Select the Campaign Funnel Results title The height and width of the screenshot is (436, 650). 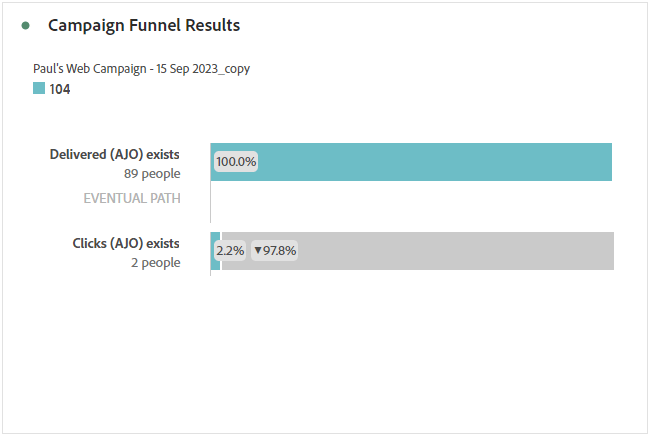tap(144, 25)
